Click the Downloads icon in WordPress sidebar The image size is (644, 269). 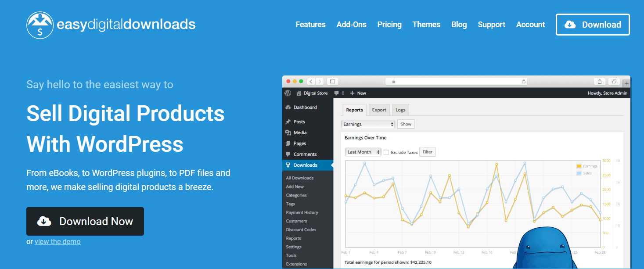point(288,165)
